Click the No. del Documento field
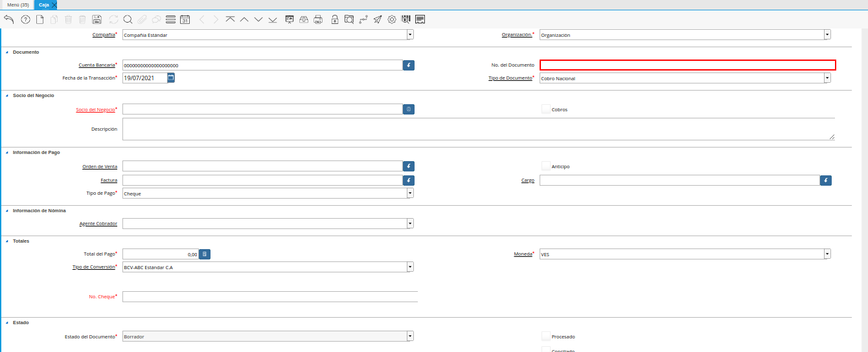 tap(688, 65)
